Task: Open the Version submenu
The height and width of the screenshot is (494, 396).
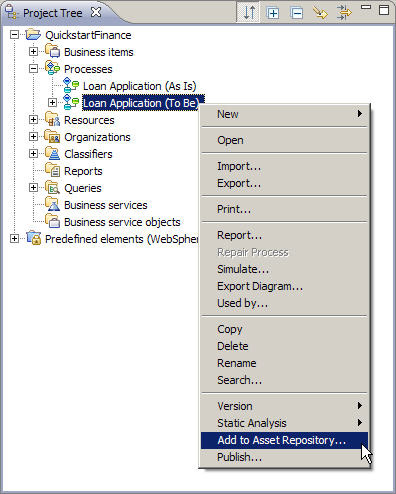Action: click(284, 406)
